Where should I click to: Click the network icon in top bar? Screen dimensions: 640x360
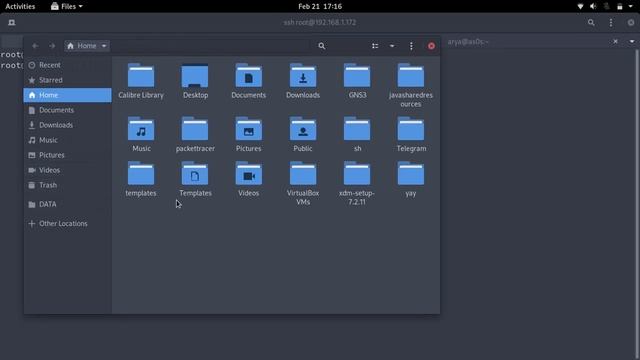pyautogui.click(x=580, y=6)
